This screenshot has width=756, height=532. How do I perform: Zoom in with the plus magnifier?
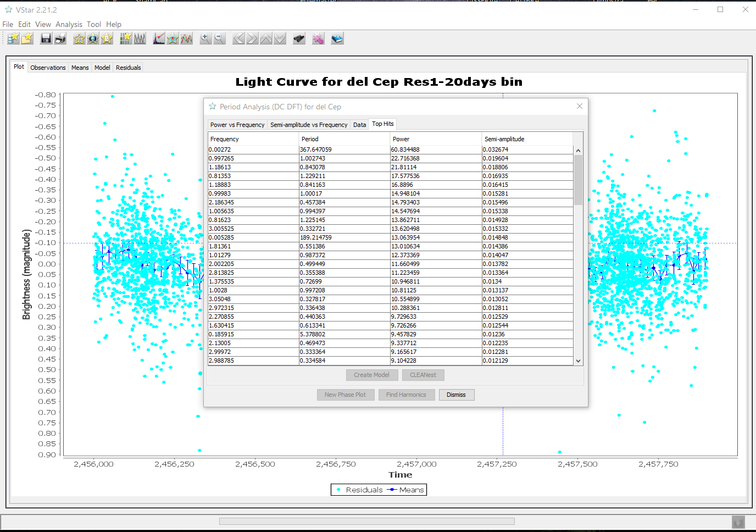[x=205, y=38]
